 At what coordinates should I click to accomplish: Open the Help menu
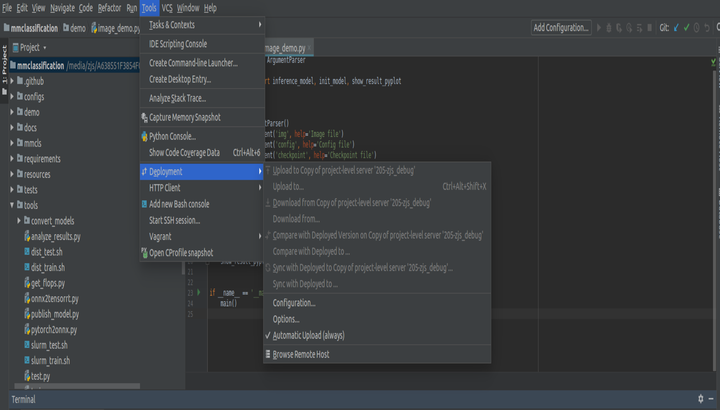210,8
